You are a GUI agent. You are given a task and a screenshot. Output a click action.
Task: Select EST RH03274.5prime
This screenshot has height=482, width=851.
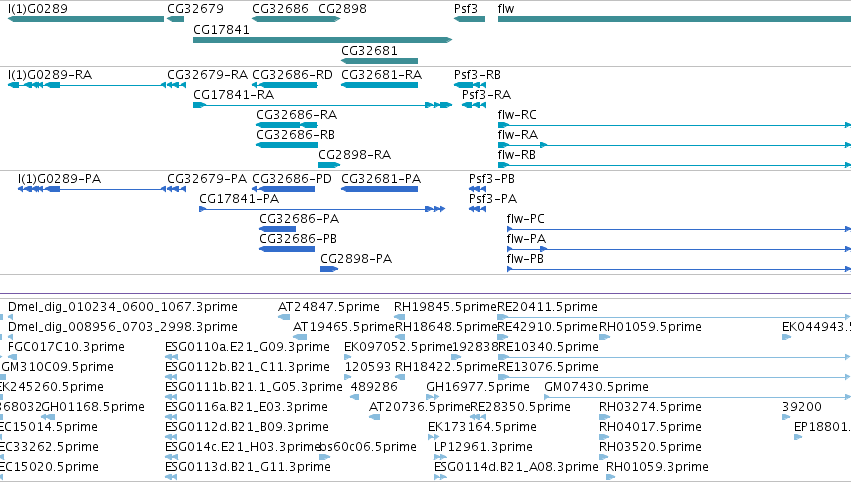605,417
